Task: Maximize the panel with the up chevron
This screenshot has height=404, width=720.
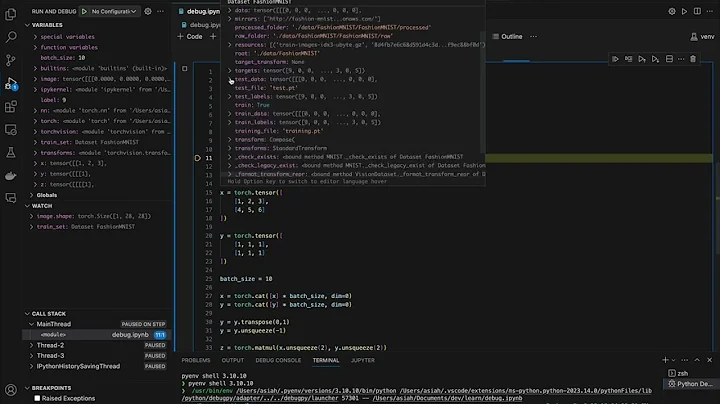Action: [697, 360]
